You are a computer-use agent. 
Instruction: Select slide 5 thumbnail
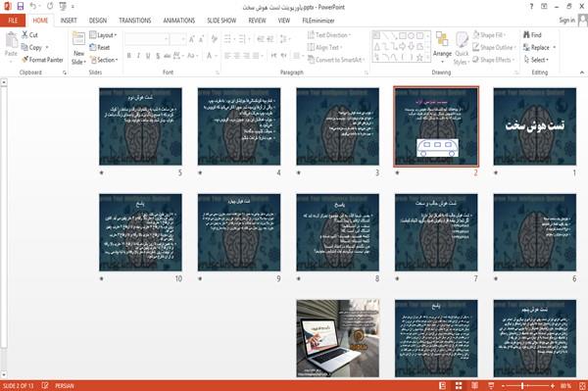pos(140,126)
